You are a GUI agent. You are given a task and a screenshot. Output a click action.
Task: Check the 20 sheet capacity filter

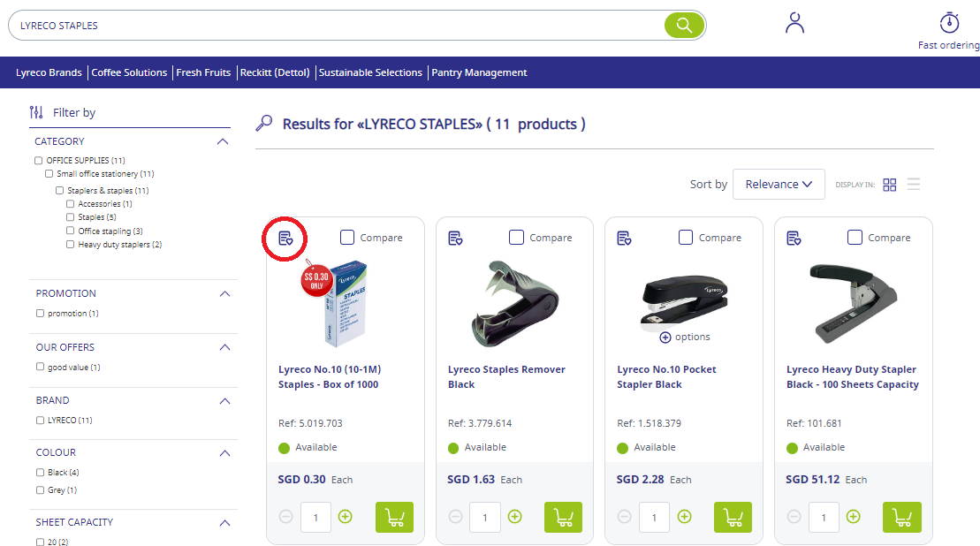pyautogui.click(x=40, y=542)
